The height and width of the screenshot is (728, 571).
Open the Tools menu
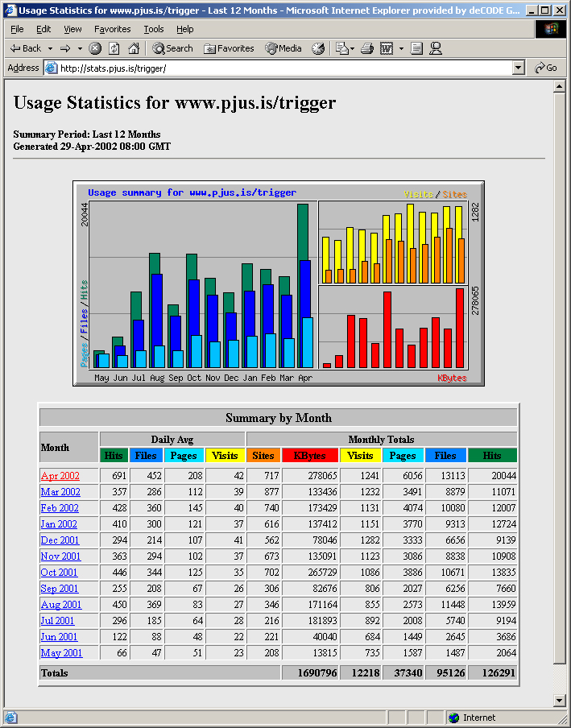coord(154,29)
